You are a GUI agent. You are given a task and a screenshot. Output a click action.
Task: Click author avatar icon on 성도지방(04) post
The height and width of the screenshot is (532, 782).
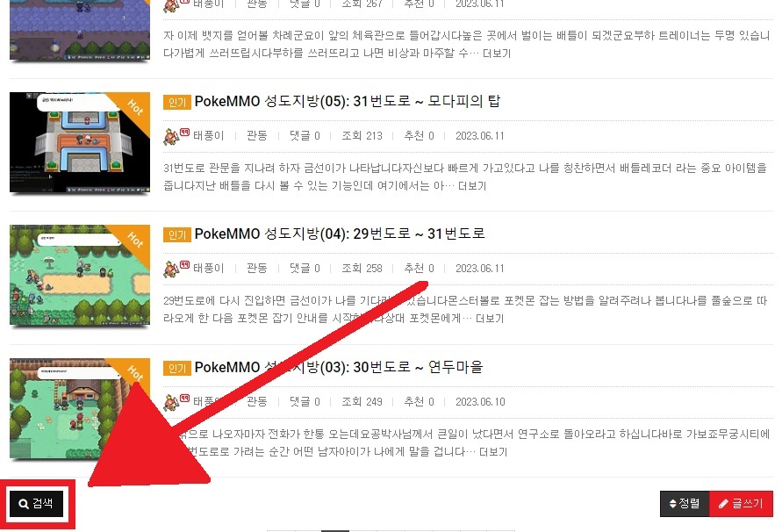[171, 269]
